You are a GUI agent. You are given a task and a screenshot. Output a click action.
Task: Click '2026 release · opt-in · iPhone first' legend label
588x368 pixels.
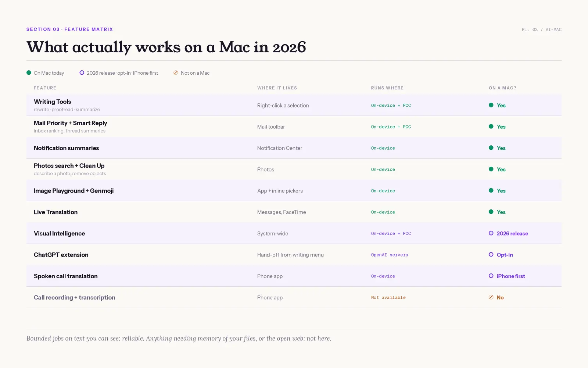(122, 73)
